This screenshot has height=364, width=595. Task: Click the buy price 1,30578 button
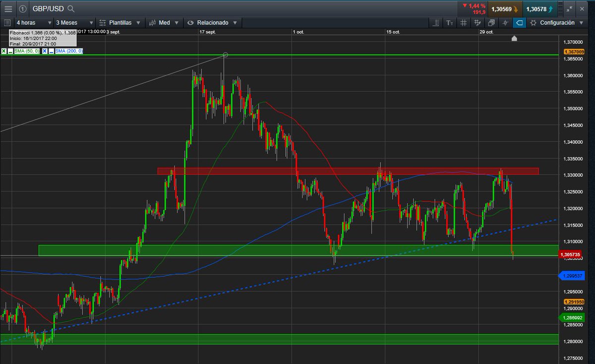(x=540, y=9)
